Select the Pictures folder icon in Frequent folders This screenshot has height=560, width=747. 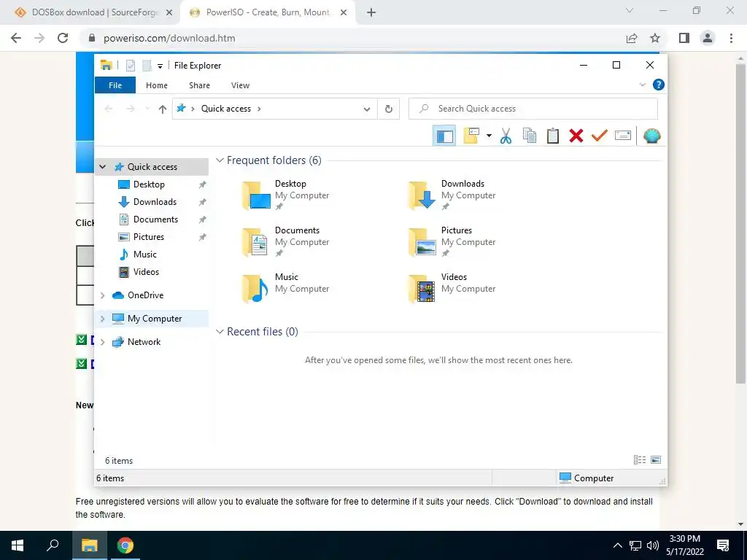click(x=422, y=242)
